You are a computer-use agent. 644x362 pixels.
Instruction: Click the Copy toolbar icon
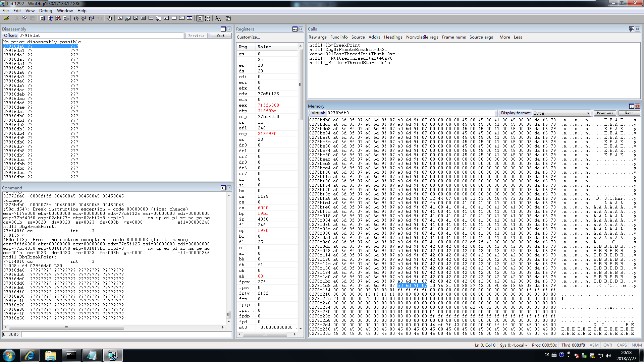(x=24, y=18)
